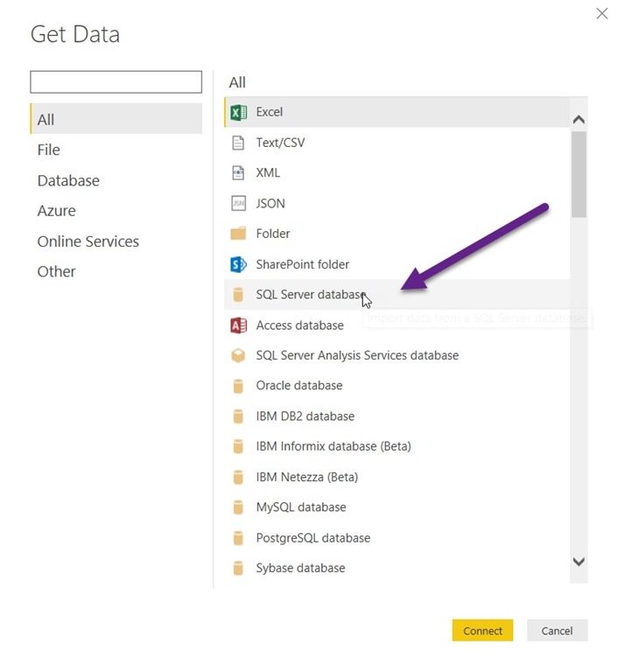
Task: Close the Get Data dialog
Action: pos(602,14)
